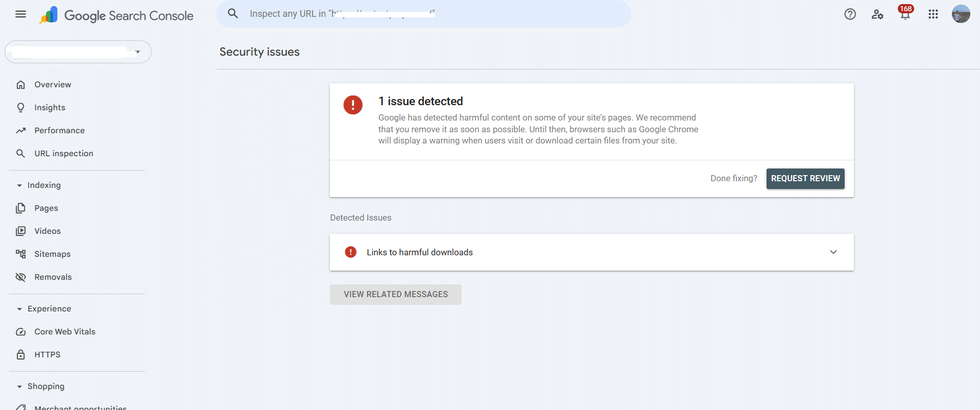
Task: Open users and settings icon
Action: click(x=877, y=14)
